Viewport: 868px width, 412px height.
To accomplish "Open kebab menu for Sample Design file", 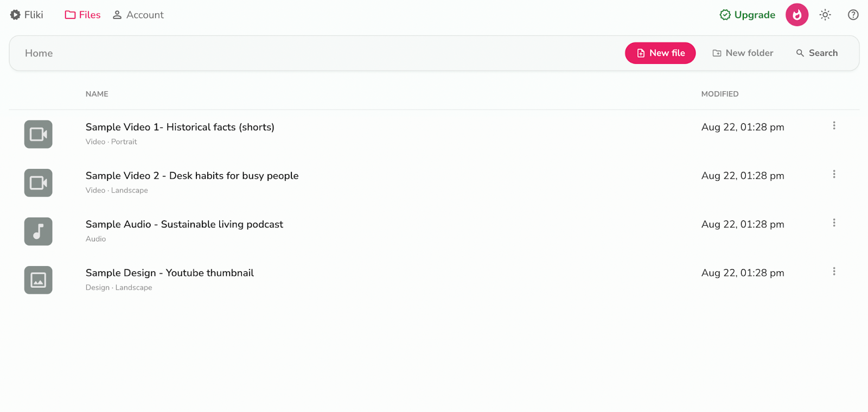I will tap(834, 271).
